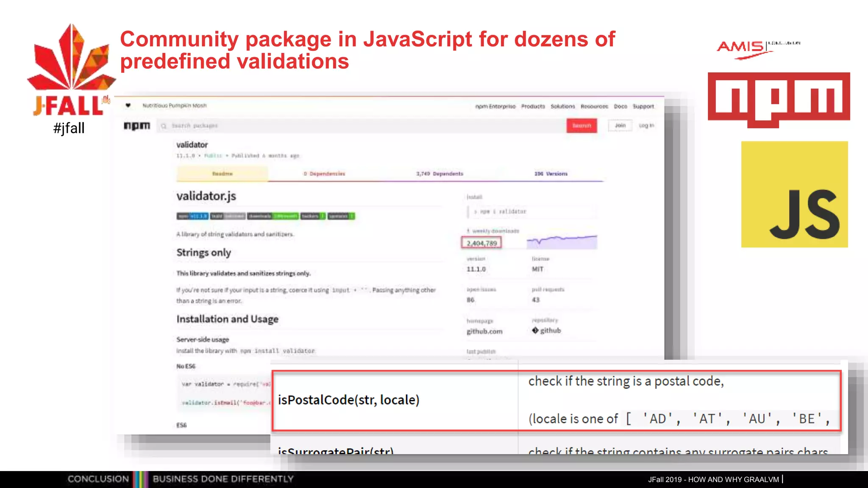Click the red Search button
Viewport: 868px width, 488px height.
[582, 126]
